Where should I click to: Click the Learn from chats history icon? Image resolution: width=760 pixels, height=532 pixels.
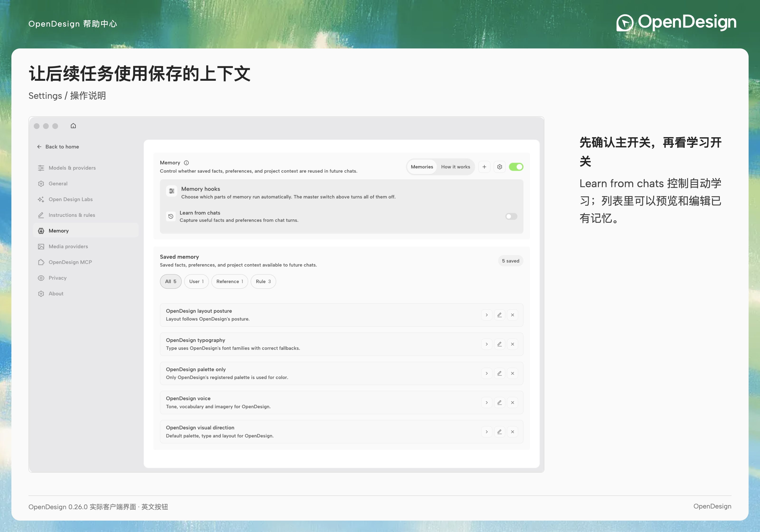(x=171, y=216)
